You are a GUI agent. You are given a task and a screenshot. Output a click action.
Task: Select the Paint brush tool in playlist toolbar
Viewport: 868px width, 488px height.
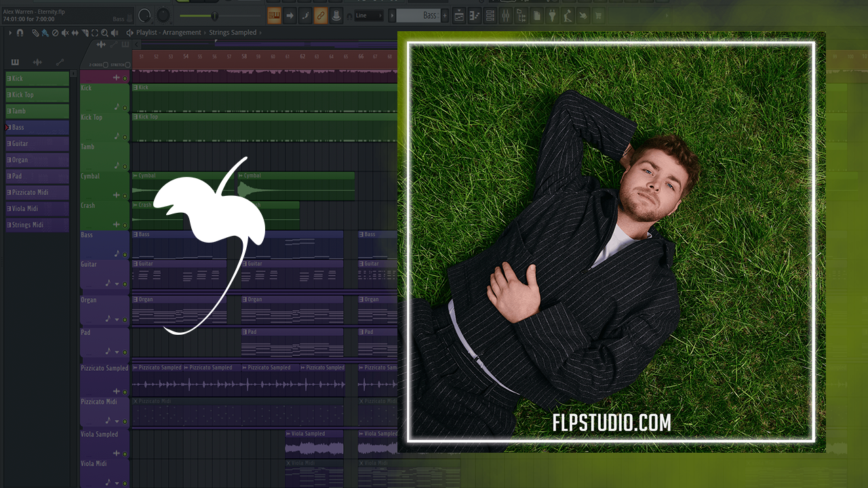point(45,33)
